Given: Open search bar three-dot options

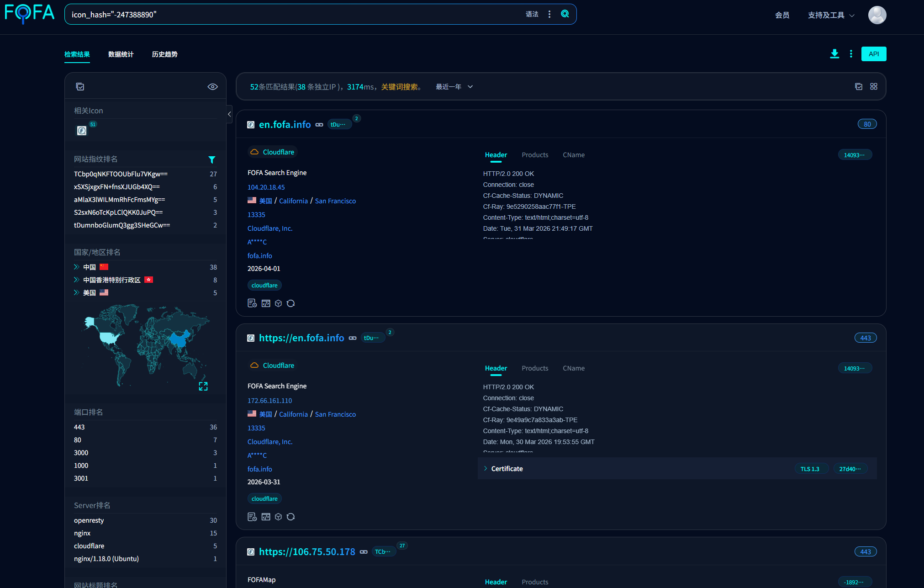Looking at the screenshot, I should 549,14.
